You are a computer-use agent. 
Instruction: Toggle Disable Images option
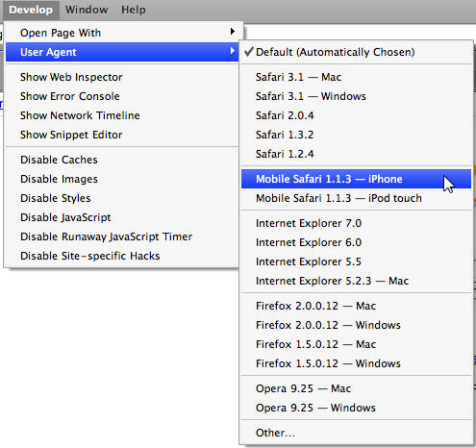[x=122, y=179]
